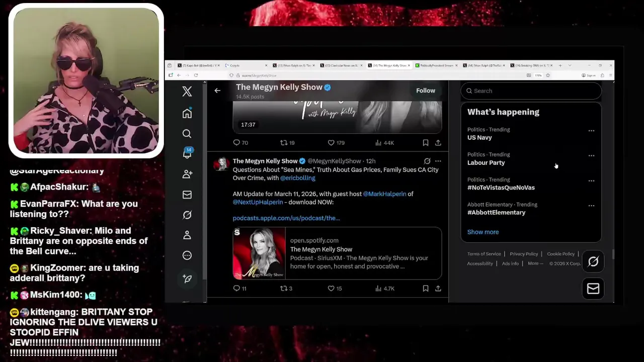Share the Sea Mines post
Image resolution: width=644 pixels, height=362 pixels.
tap(438, 289)
